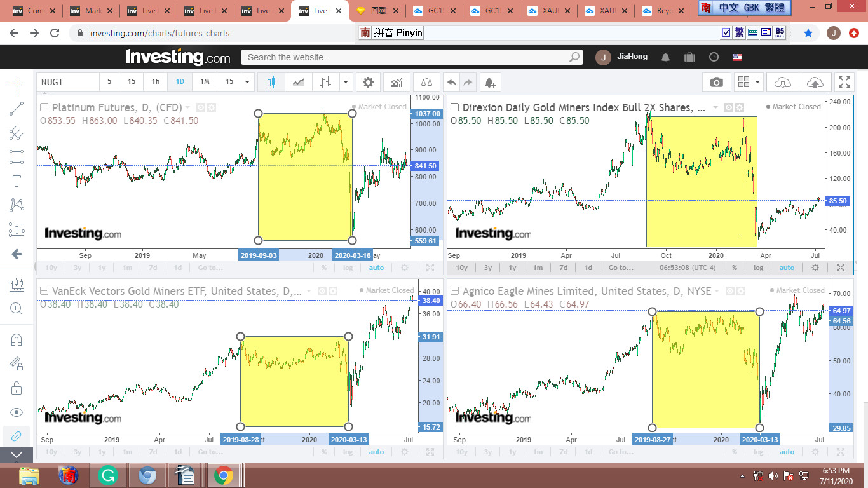
Task: Expand the time interval dropdown arrow
Action: click(x=248, y=82)
